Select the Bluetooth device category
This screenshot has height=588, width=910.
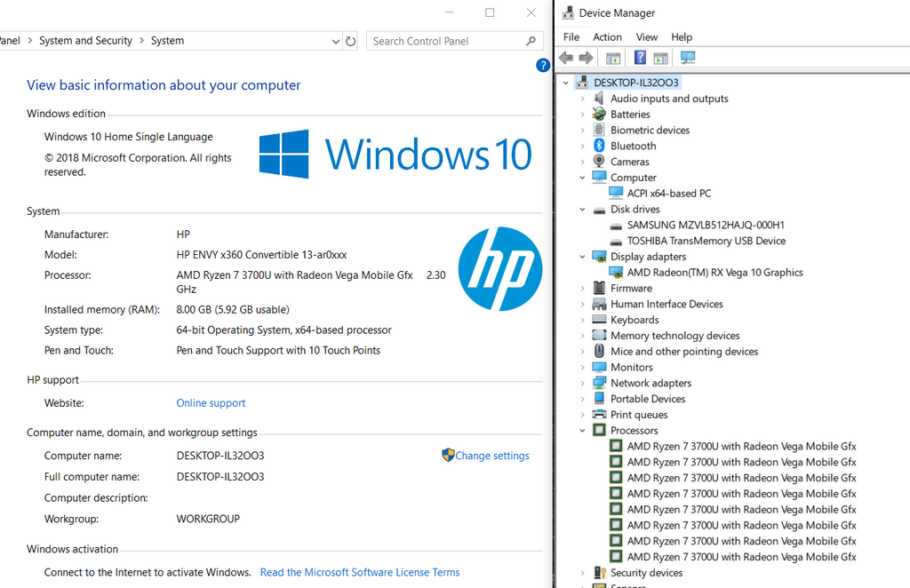point(633,147)
